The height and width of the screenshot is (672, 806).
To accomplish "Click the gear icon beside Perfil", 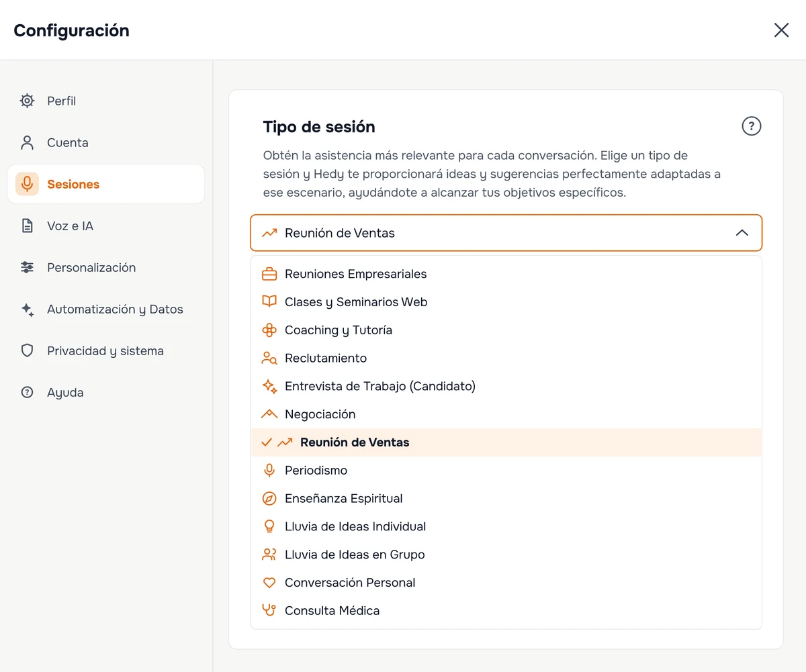I will [x=27, y=101].
